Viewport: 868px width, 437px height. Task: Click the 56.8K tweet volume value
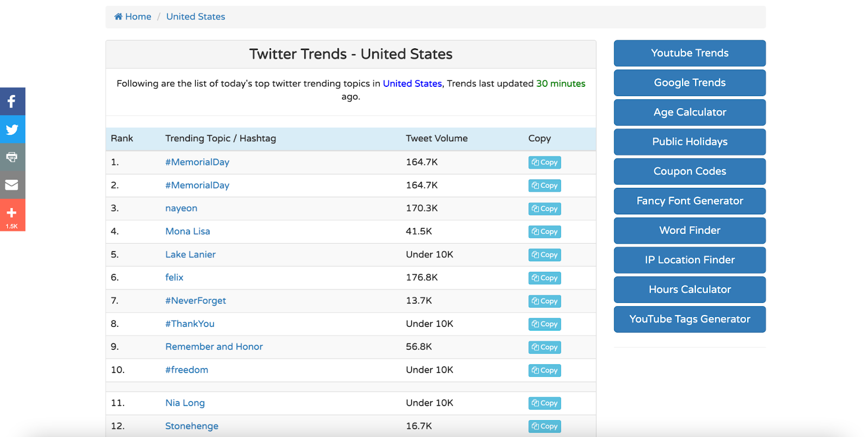pyautogui.click(x=419, y=347)
